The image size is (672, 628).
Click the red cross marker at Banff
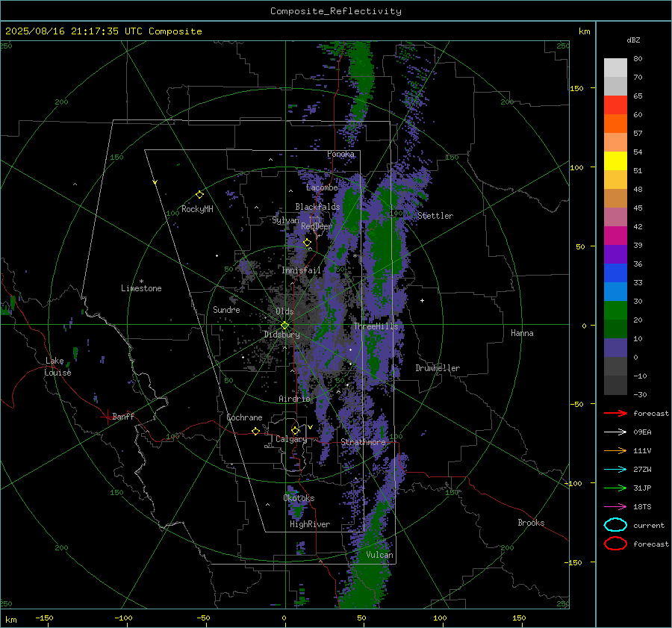(107, 417)
